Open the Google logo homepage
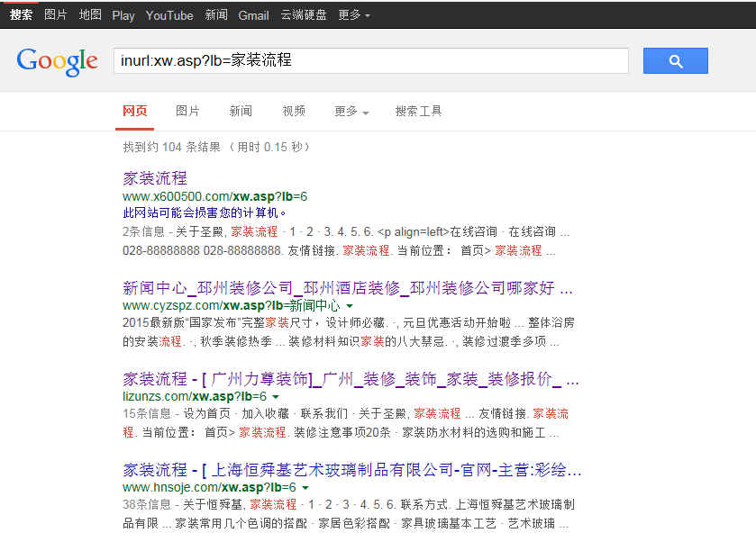The height and width of the screenshot is (542, 756). click(x=57, y=61)
